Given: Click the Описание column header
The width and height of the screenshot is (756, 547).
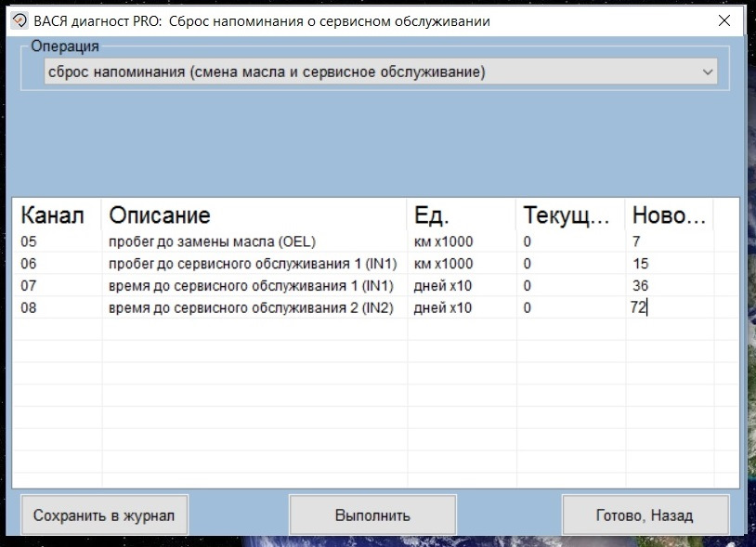Looking at the screenshot, I should click(254, 215).
